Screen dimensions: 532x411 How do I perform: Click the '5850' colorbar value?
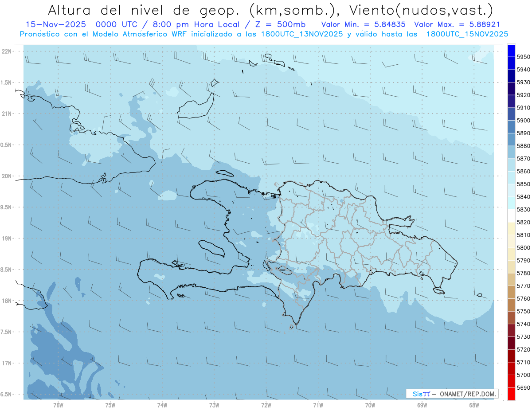click(x=524, y=184)
